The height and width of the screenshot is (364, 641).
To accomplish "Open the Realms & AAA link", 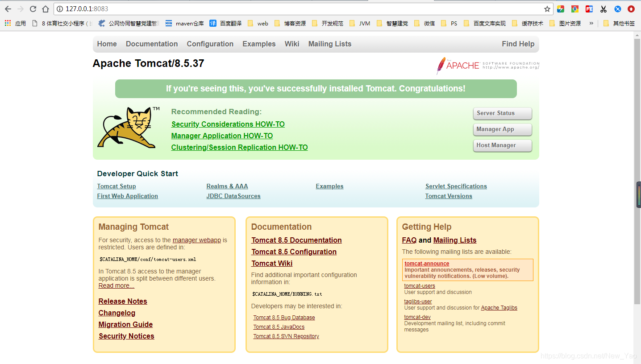I will [227, 186].
